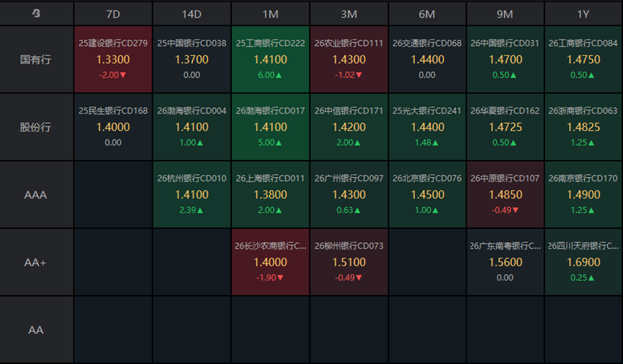The width and height of the screenshot is (623, 364).
Task: Select 26渤海银行CD017 at 1.4100
Action: 270,127
